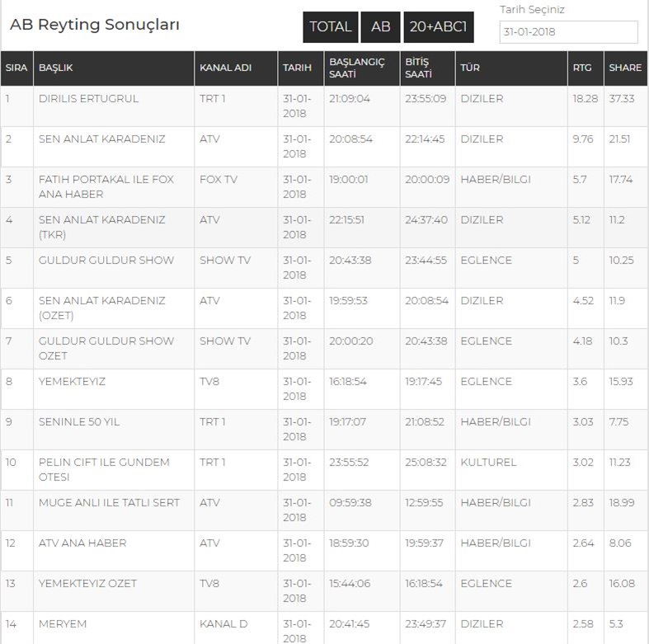Image resolution: width=649 pixels, height=644 pixels.
Task: Sort by the RTG column header
Action: 582,68
